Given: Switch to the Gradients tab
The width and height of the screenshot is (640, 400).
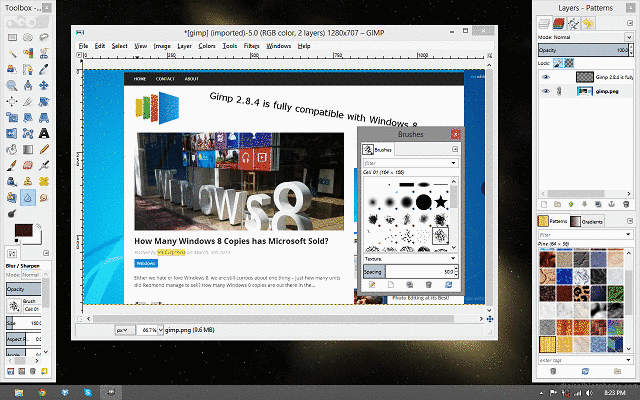Looking at the screenshot, I should (x=587, y=221).
